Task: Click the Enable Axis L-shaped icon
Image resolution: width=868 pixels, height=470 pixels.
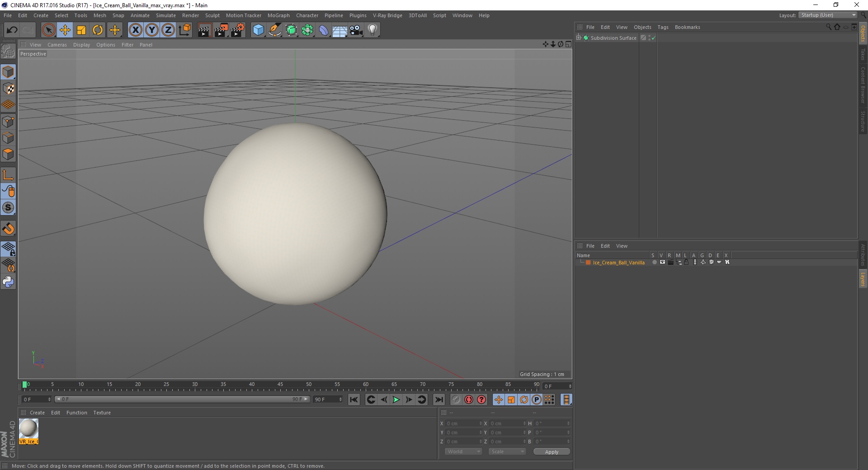Action: point(8,175)
